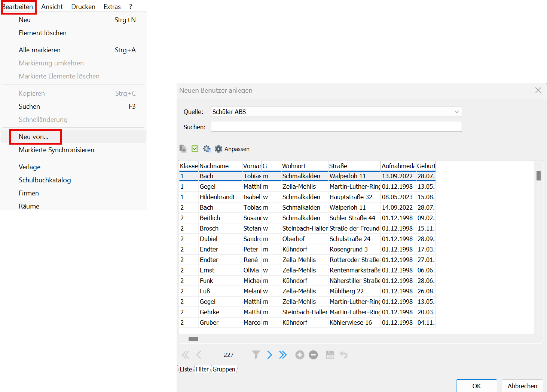Sort by Aufnahmedatum column header
Viewport: 547px width, 392px height.
[398, 166]
